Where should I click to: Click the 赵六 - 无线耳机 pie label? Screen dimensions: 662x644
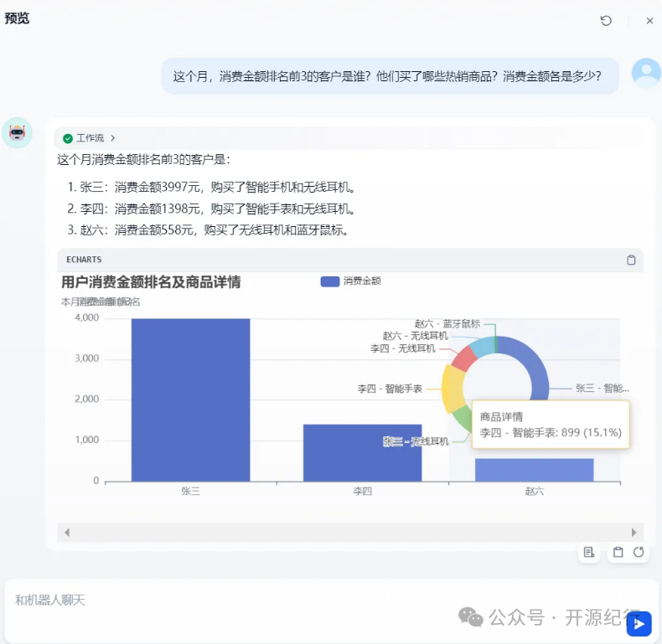pos(415,336)
